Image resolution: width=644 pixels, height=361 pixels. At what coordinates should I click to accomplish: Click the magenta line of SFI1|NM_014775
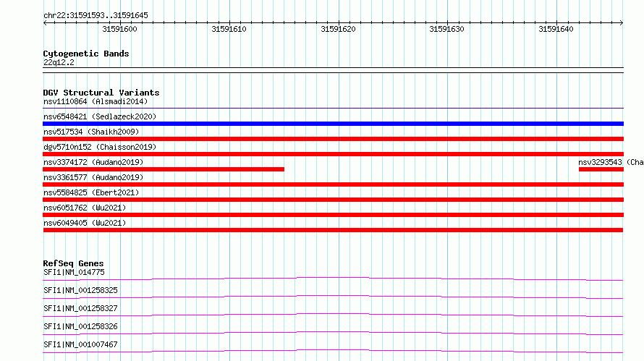[333, 279]
